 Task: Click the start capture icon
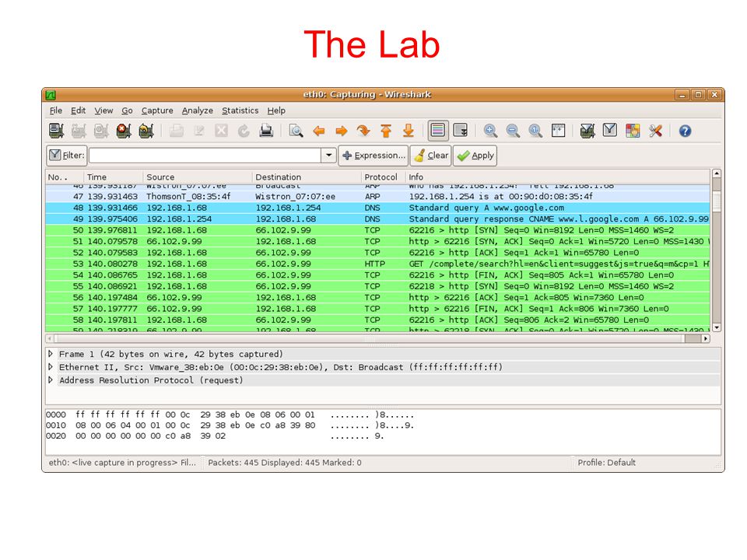(x=101, y=131)
